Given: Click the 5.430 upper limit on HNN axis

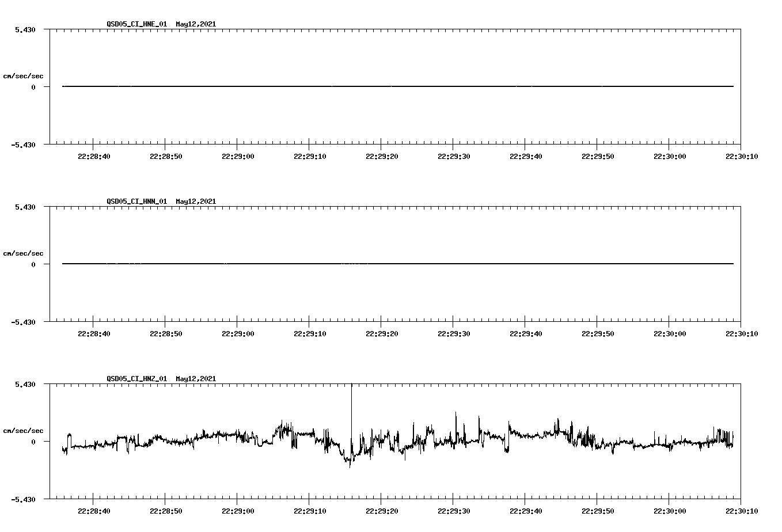Looking at the screenshot, I should (x=25, y=207).
